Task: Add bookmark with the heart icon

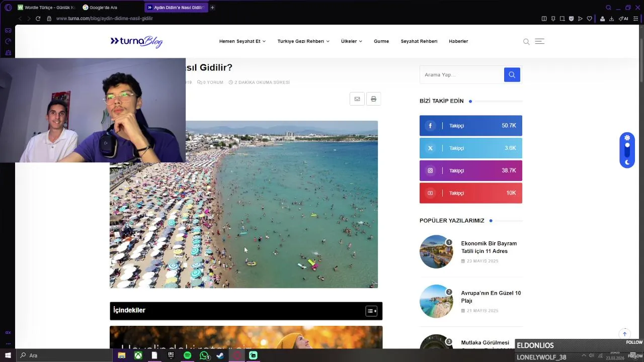Action: coord(589,19)
